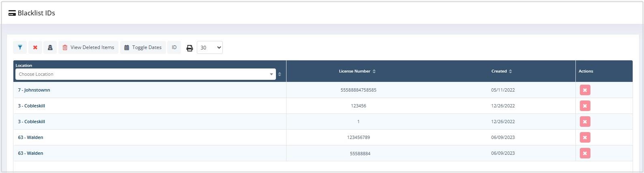This screenshot has width=644, height=173.
Task: Open the page size 30 dropdown
Action: tap(210, 47)
